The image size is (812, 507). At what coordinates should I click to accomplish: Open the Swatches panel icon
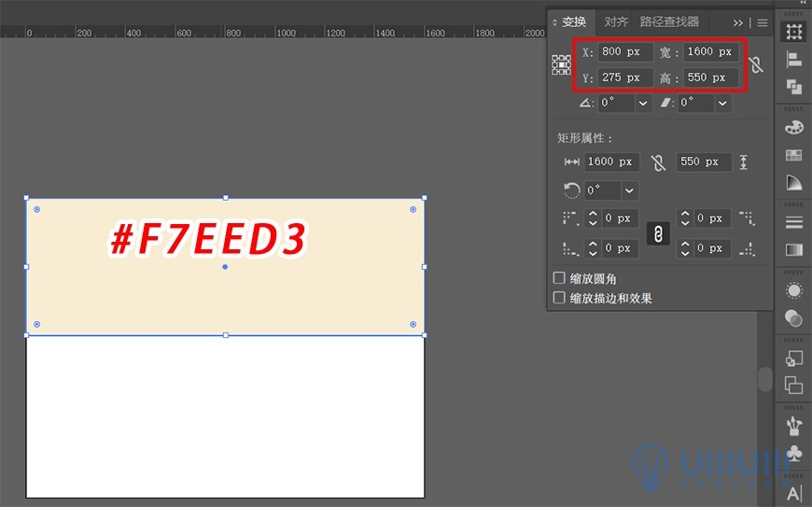(793, 155)
